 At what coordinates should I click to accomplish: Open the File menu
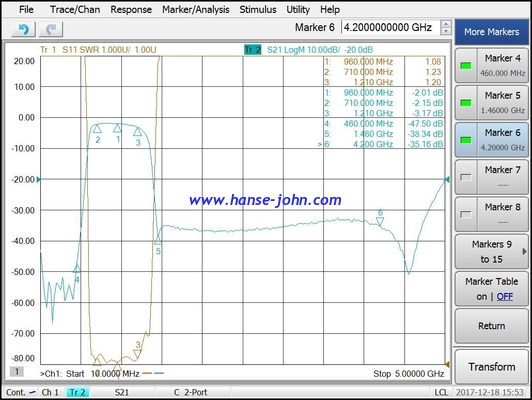click(x=26, y=9)
